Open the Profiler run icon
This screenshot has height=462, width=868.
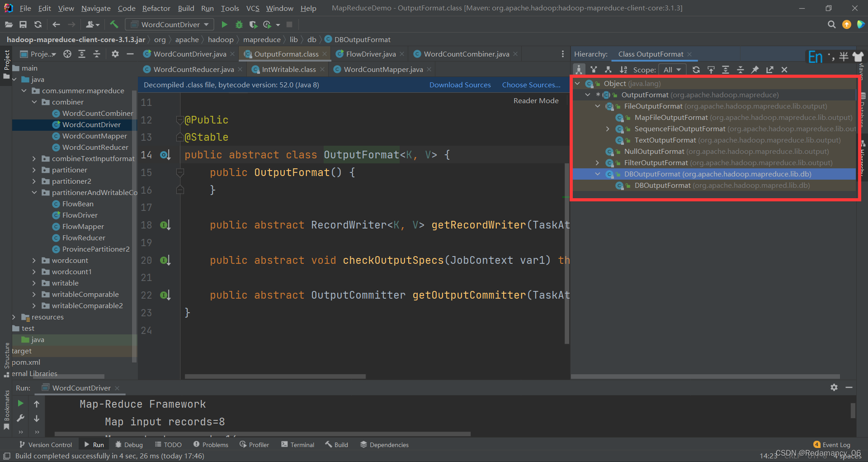click(268, 24)
